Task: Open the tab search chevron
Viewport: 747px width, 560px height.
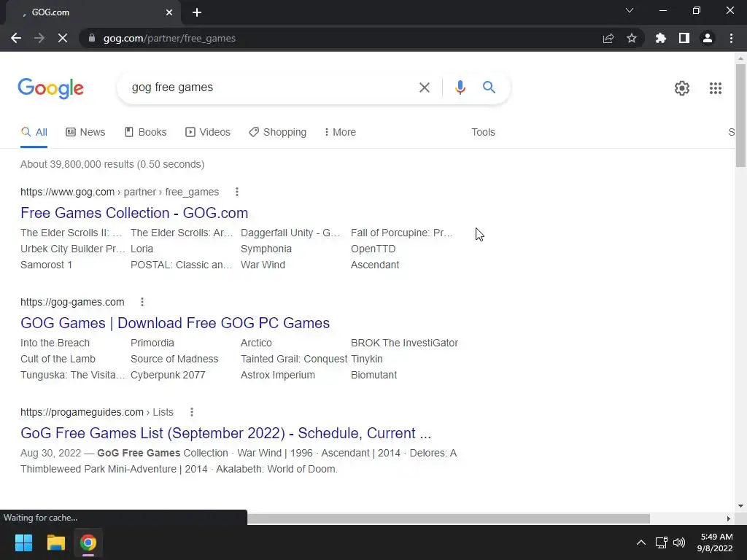Action: tap(630, 10)
